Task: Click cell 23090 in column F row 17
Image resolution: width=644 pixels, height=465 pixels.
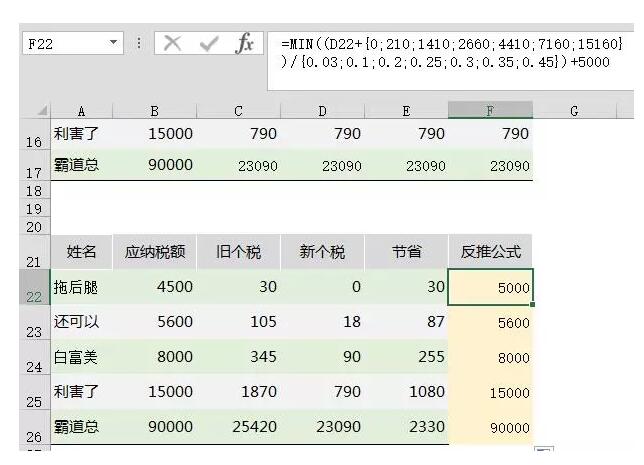Action: click(x=490, y=165)
